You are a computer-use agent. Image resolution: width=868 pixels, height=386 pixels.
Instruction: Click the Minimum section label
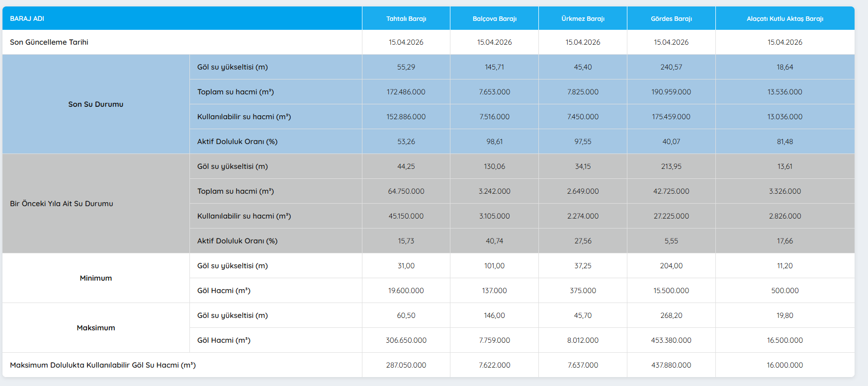(96, 278)
